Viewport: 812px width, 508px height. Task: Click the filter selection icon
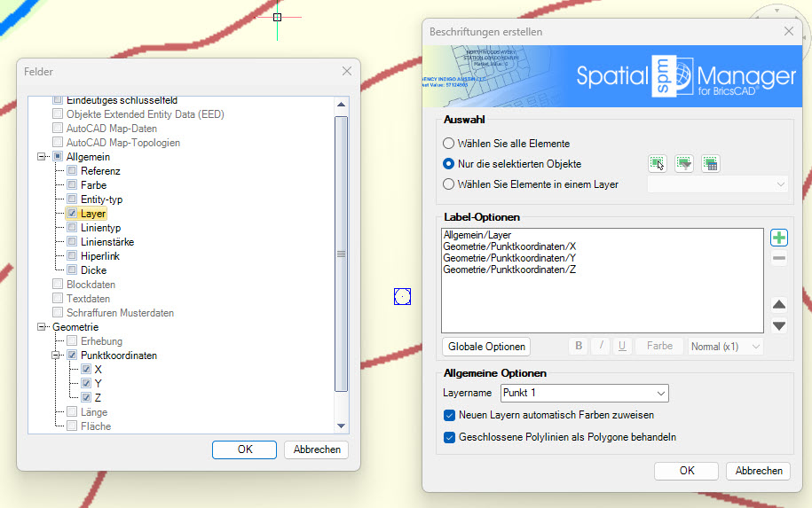(x=683, y=163)
